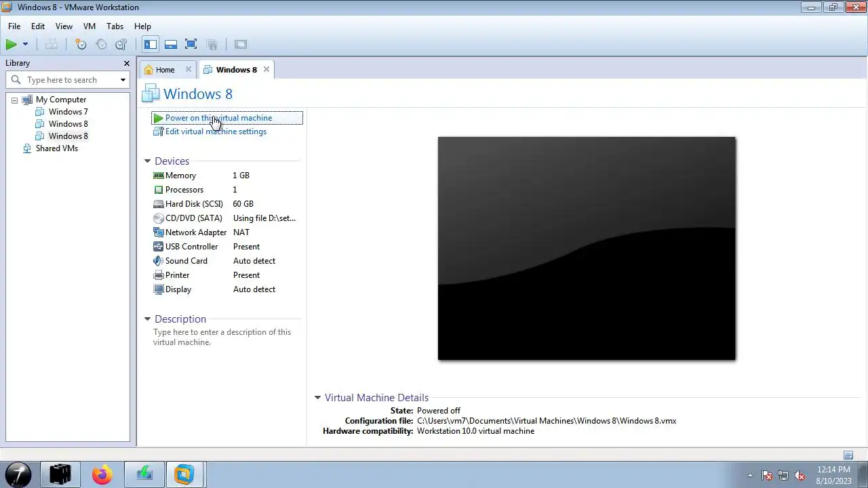Screen dimensions: 868x488
Task: Click the VMware Workstation taskbar icon
Action: click(184, 474)
